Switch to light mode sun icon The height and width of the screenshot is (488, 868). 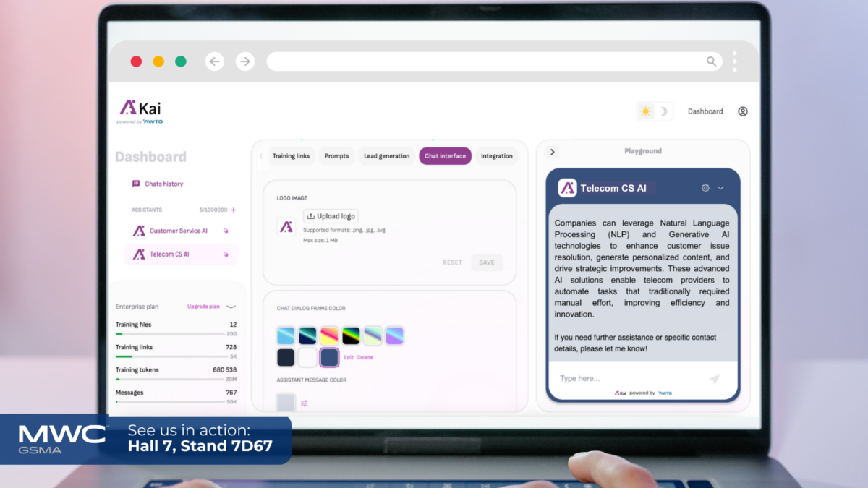coord(645,111)
